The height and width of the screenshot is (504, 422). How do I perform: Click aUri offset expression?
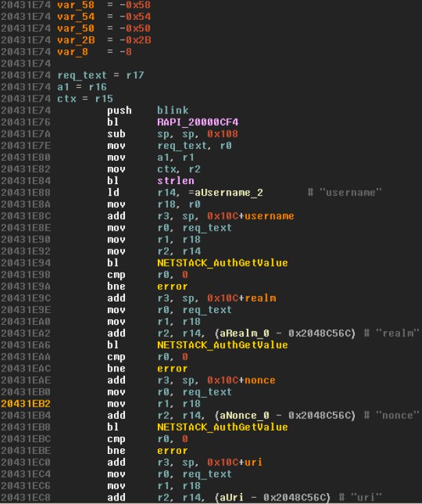pyautogui.click(x=272, y=497)
